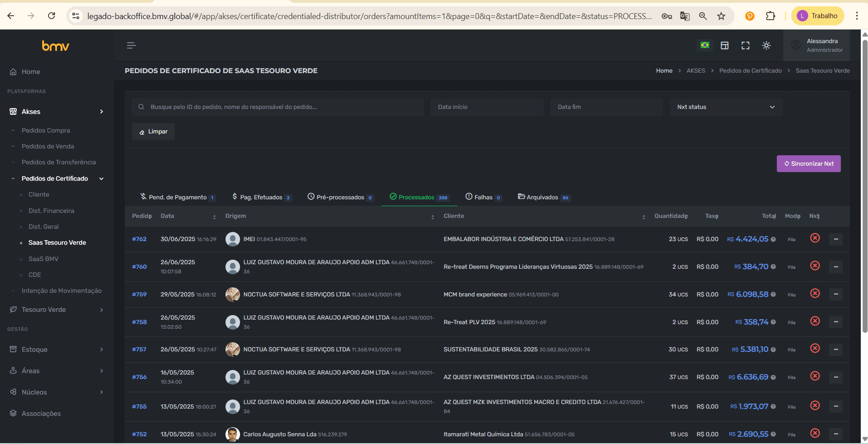Viewport: 868px width, 444px height.
Task: Click info icon beside total R$ 6.098,58
Action: pyautogui.click(x=773, y=295)
